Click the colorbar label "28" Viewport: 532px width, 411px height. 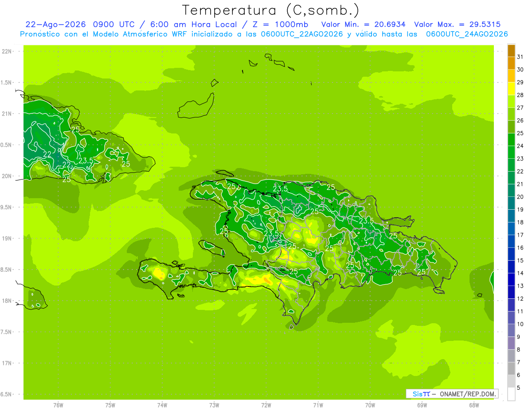coord(520,95)
